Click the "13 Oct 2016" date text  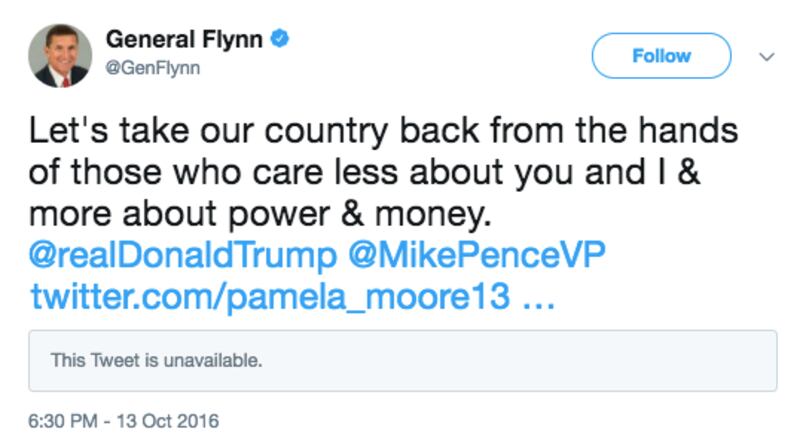[168, 419]
